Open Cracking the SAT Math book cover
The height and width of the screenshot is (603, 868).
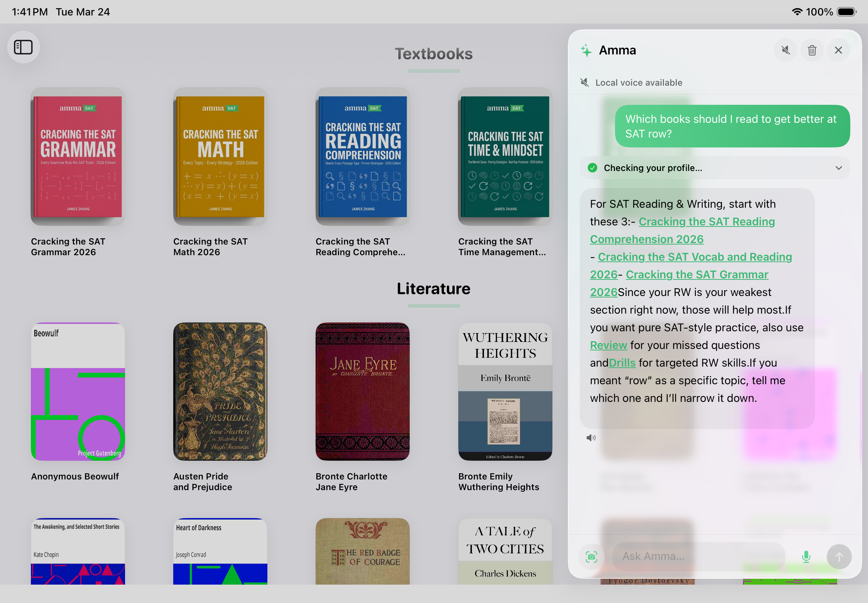pyautogui.click(x=220, y=157)
